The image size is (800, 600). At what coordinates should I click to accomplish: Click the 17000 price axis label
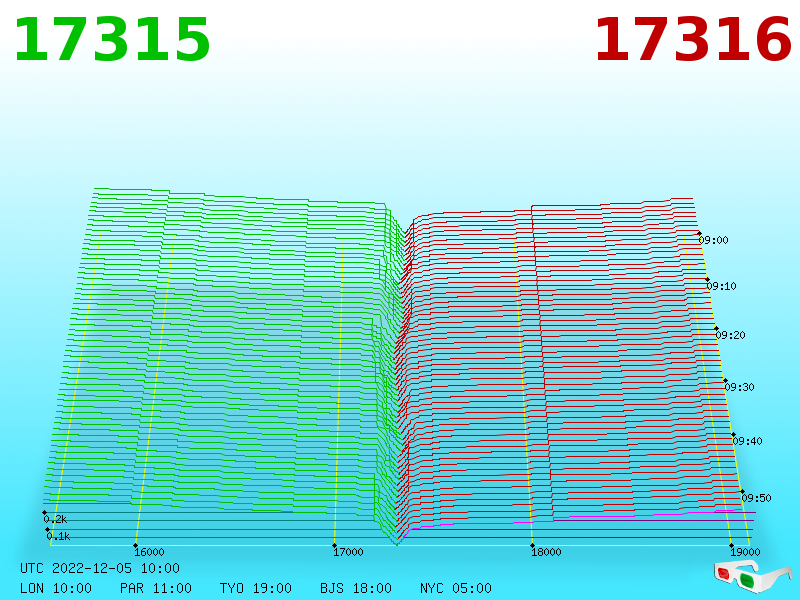(348, 552)
